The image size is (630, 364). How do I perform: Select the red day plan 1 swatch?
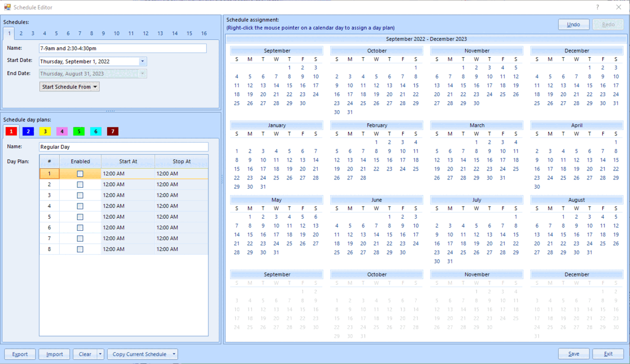(x=12, y=131)
